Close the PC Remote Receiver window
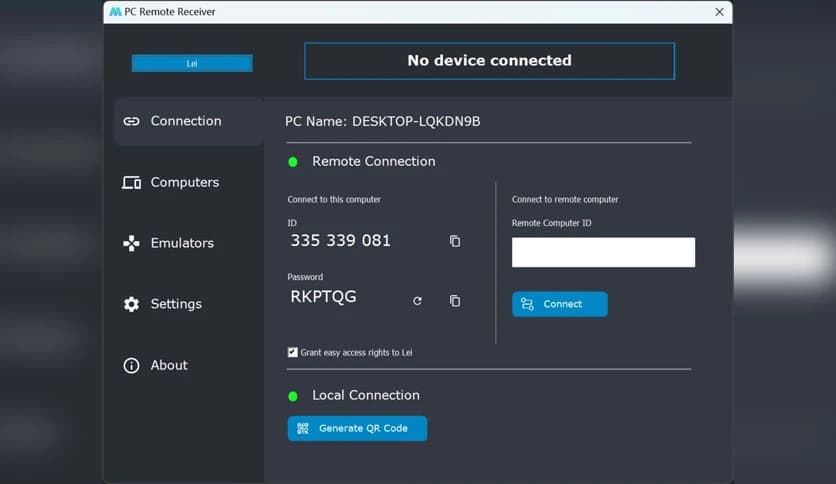Image resolution: width=836 pixels, height=484 pixels. pos(719,12)
